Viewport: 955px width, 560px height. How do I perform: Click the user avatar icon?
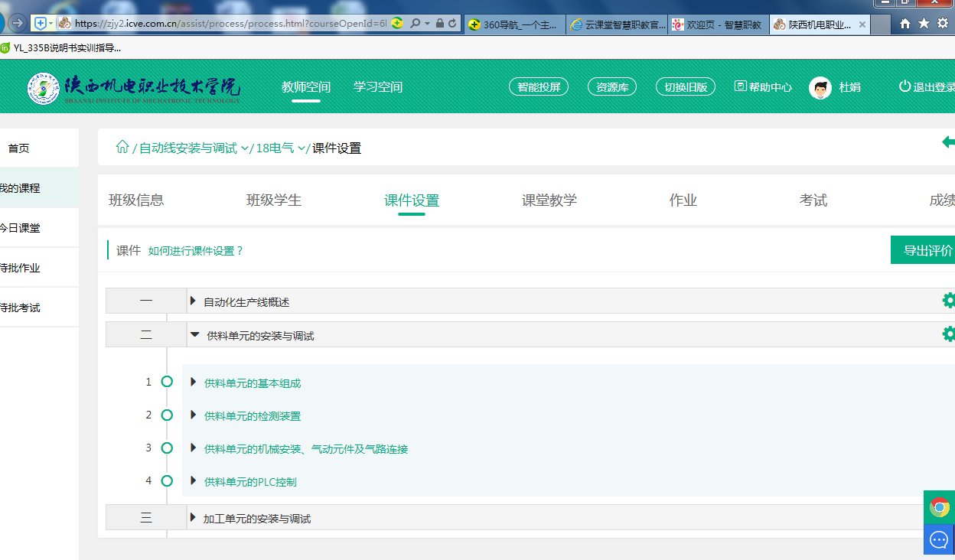(820, 87)
